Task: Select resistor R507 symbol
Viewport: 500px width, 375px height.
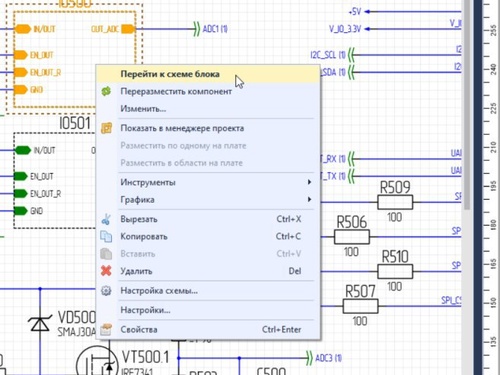Action: (360, 306)
